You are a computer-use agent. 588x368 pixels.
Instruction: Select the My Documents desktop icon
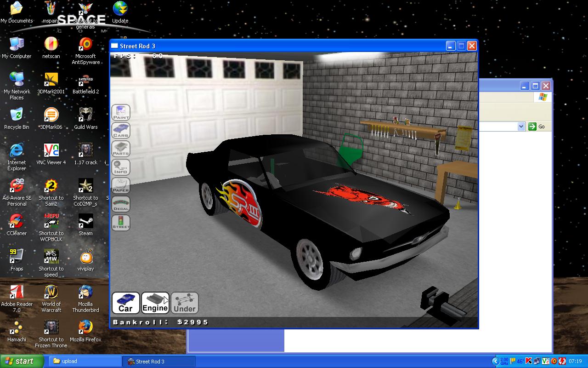click(x=17, y=12)
